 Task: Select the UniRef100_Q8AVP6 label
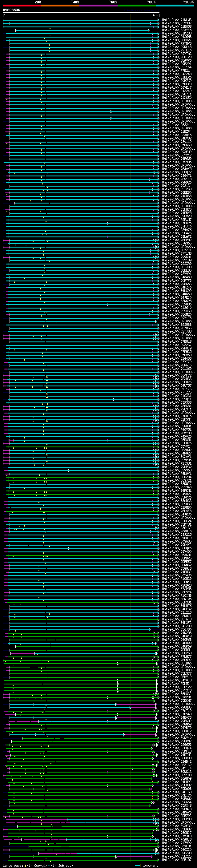(x=177, y=61)
